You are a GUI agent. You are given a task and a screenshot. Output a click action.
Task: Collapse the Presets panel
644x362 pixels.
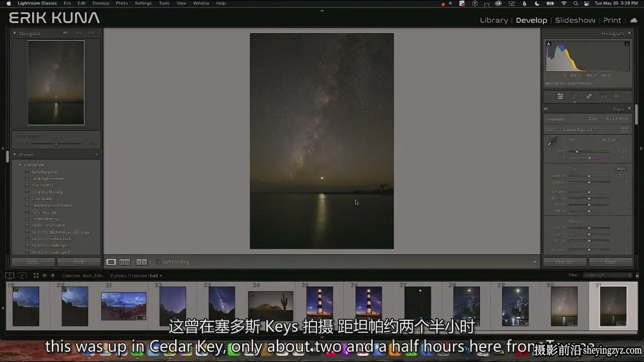15,155
